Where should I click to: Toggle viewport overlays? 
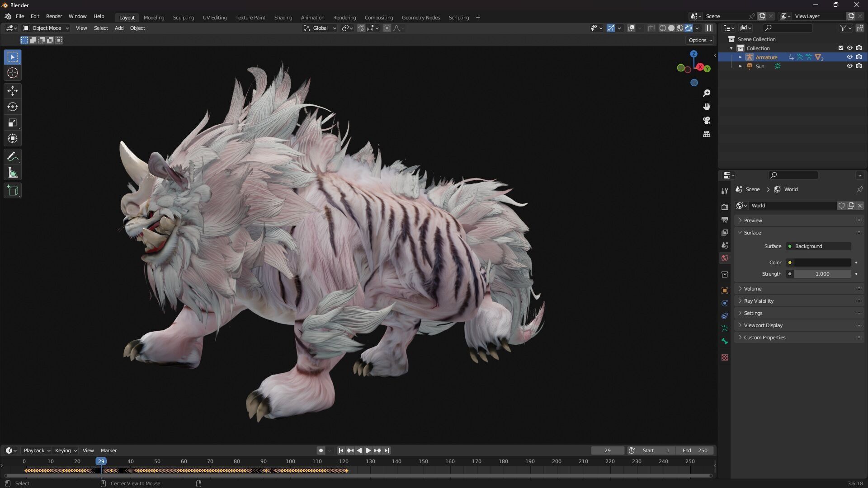632,28
